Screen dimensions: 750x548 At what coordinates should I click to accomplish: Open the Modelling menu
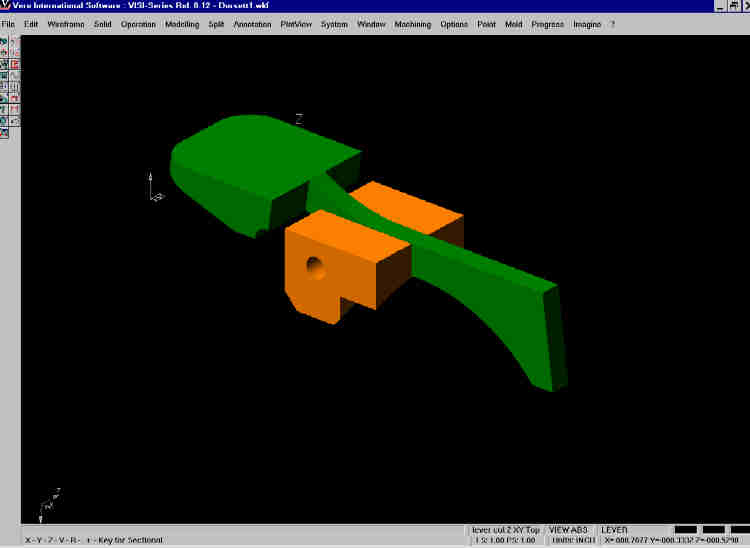182,24
